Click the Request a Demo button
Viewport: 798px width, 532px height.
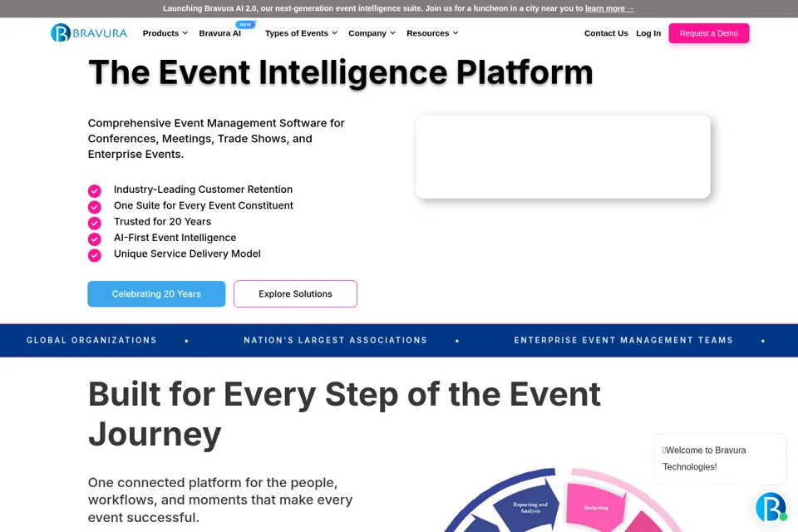[x=709, y=33]
